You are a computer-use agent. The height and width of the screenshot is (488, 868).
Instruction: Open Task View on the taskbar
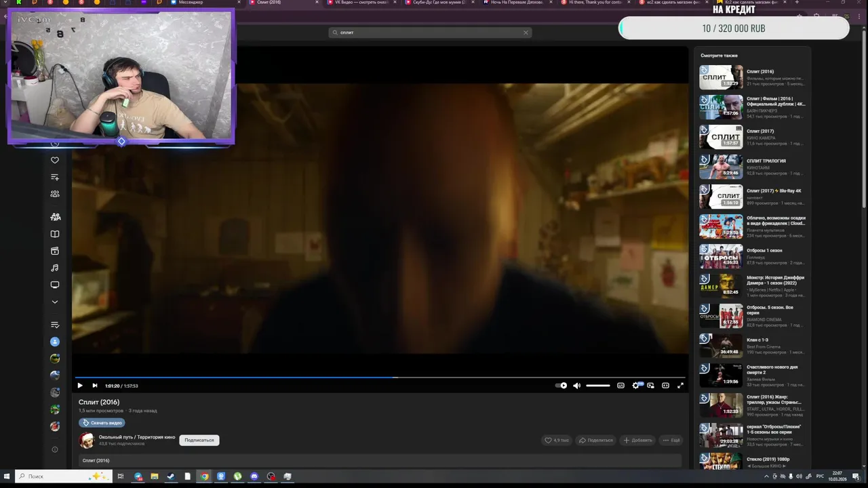pyautogui.click(x=121, y=476)
